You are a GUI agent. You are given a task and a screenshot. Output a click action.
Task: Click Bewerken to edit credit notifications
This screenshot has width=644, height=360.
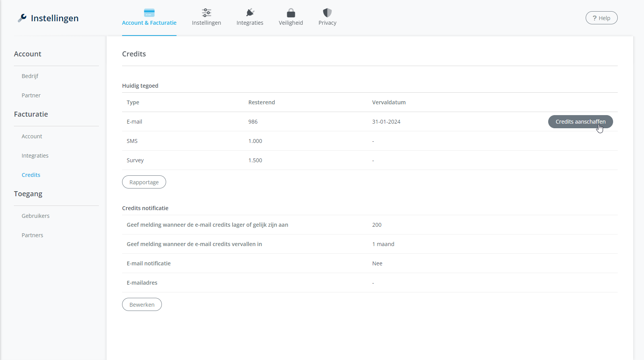[142, 305]
